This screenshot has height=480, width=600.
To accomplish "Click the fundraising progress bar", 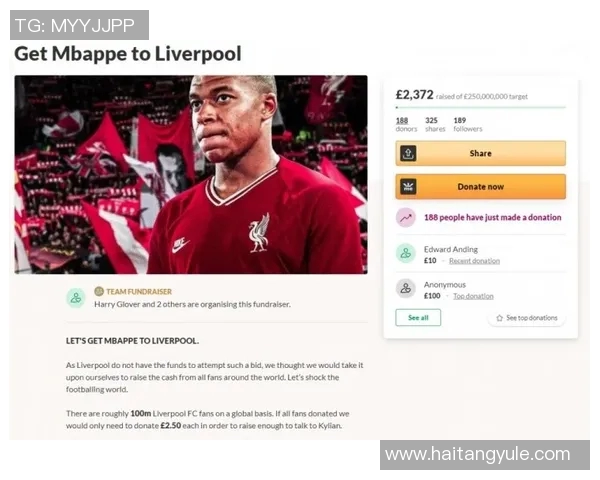I will pyautogui.click(x=480, y=108).
